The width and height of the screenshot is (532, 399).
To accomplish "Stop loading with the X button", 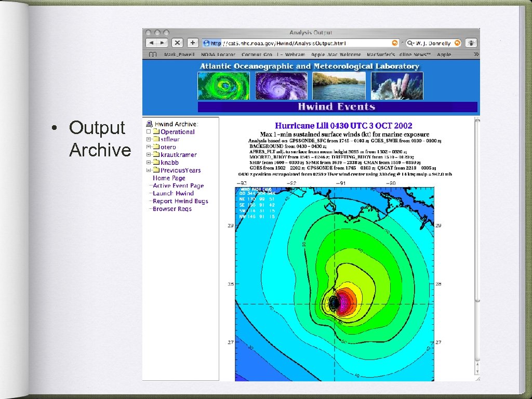I will [177, 43].
